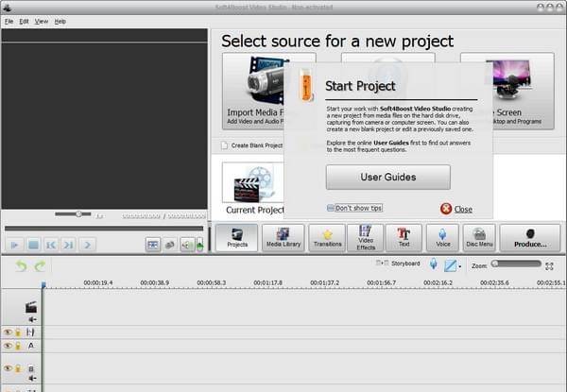Tick the Don't show tips checkbox
The height and width of the screenshot is (392, 567).
[x=330, y=208]
